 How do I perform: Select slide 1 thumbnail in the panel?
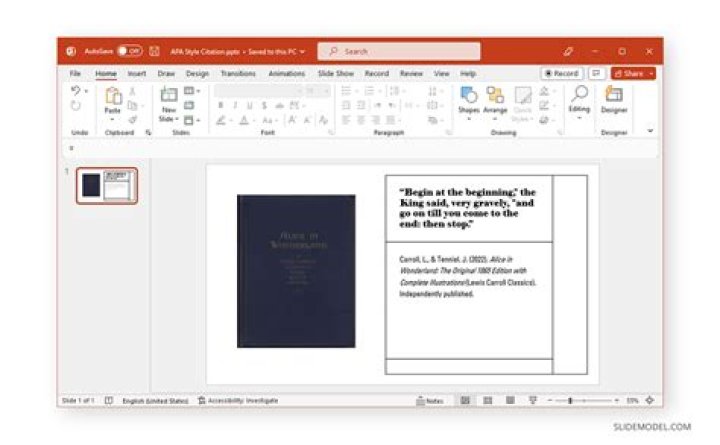(x=106, y=185)
